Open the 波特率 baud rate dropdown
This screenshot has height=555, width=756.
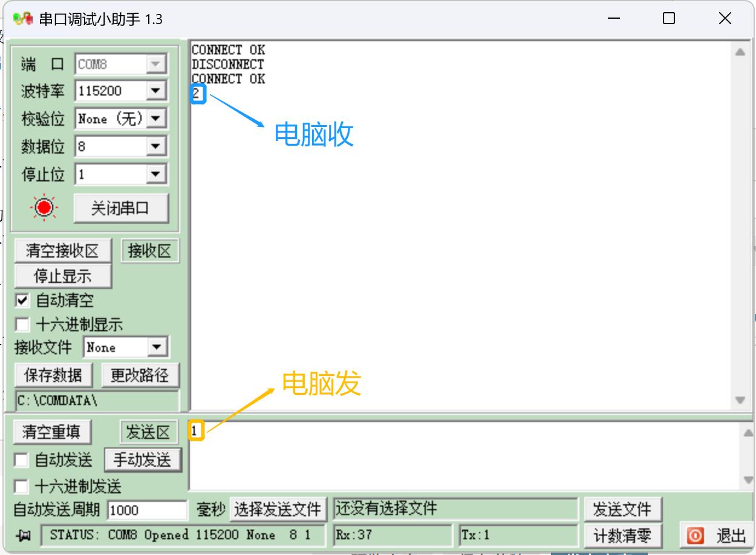(157, 91)
